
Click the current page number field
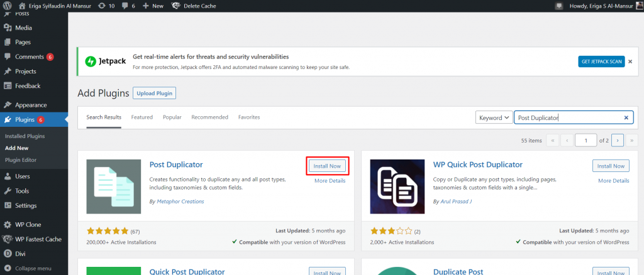coord(586,141)
